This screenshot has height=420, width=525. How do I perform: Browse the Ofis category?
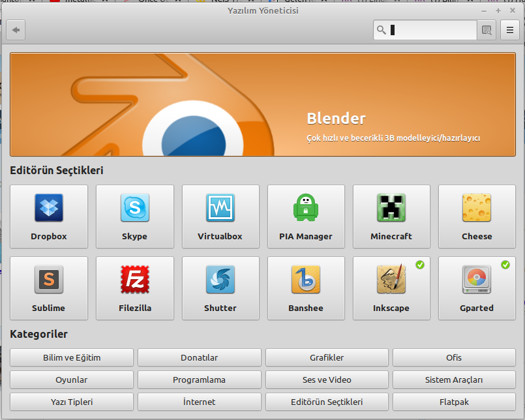(454, 357)
